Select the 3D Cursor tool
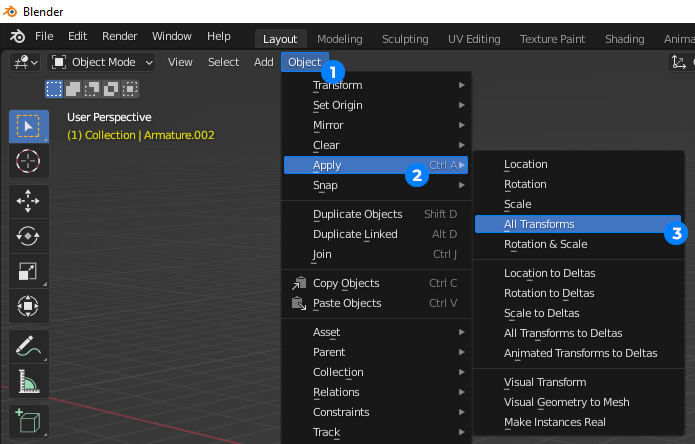Image resolution: width=695 pixels, height=444 pixels. 29,161
